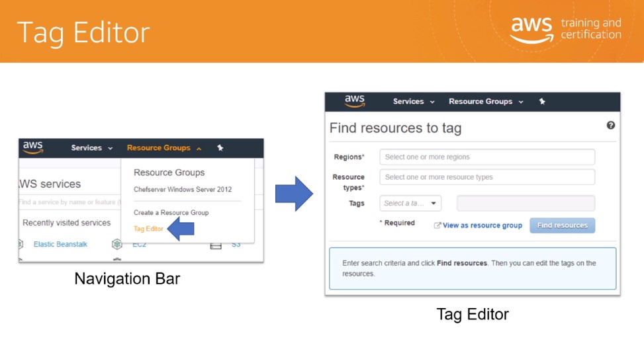
Task: Click the Resource types input field
Action: [487, 177]
